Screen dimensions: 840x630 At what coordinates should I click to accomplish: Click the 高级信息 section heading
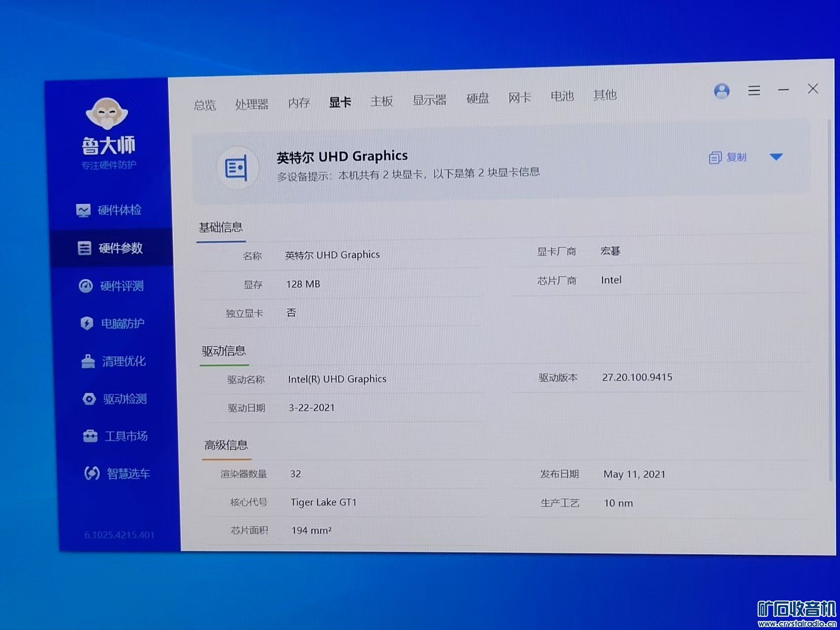226,445
